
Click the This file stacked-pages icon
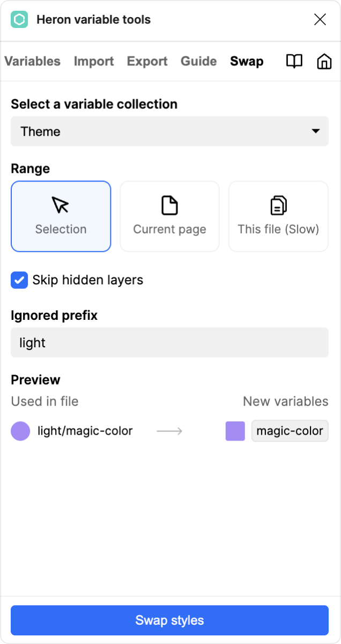tap(278, 205)
